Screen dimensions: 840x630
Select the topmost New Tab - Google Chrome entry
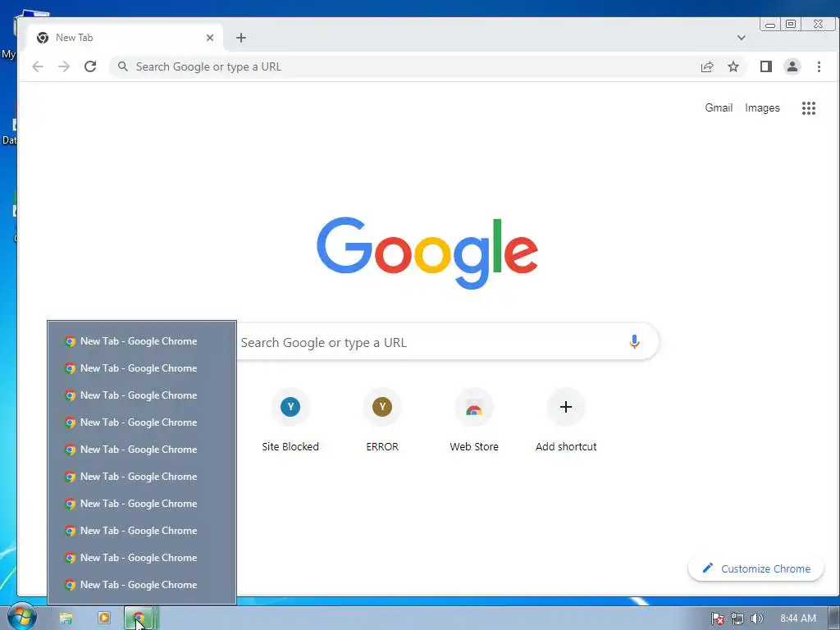(141, 341)
